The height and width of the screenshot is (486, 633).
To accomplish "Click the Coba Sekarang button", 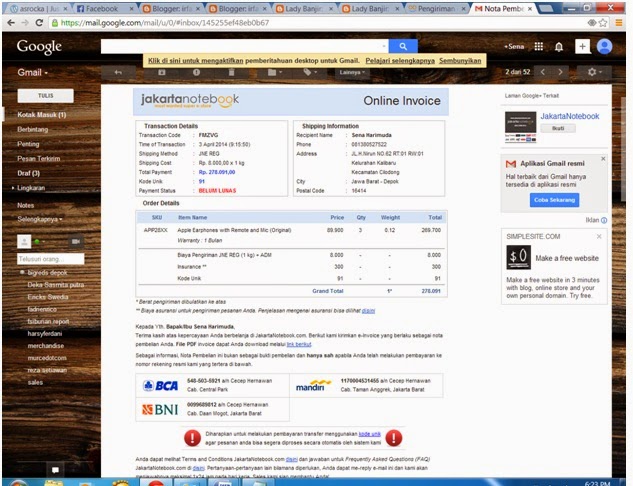I will tap(554, 200).
